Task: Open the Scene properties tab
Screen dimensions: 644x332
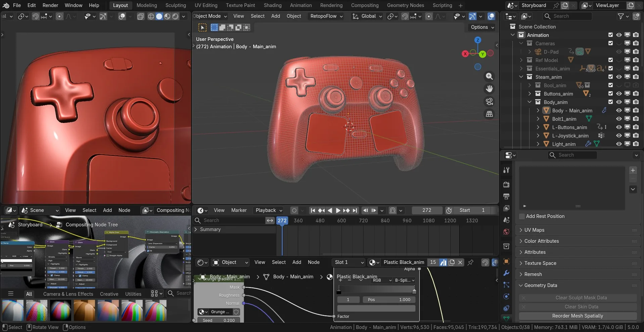Action: pos(506,220)
